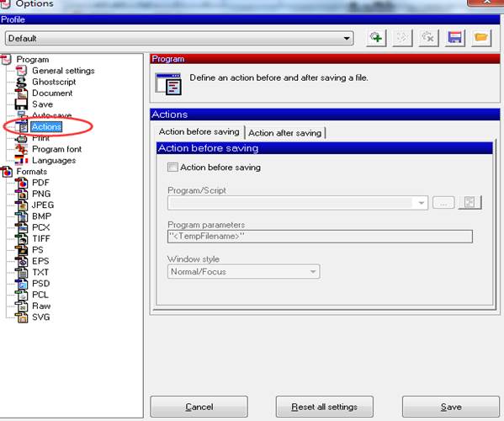504x421 pixels.
Task: Click the Program parameters text field
Action: 320,237
